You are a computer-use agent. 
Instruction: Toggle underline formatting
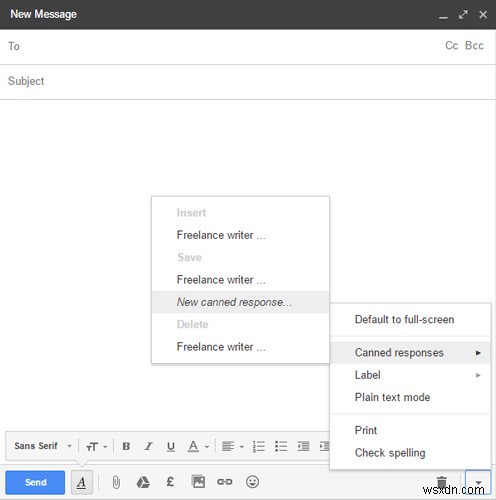click(171, 446)
